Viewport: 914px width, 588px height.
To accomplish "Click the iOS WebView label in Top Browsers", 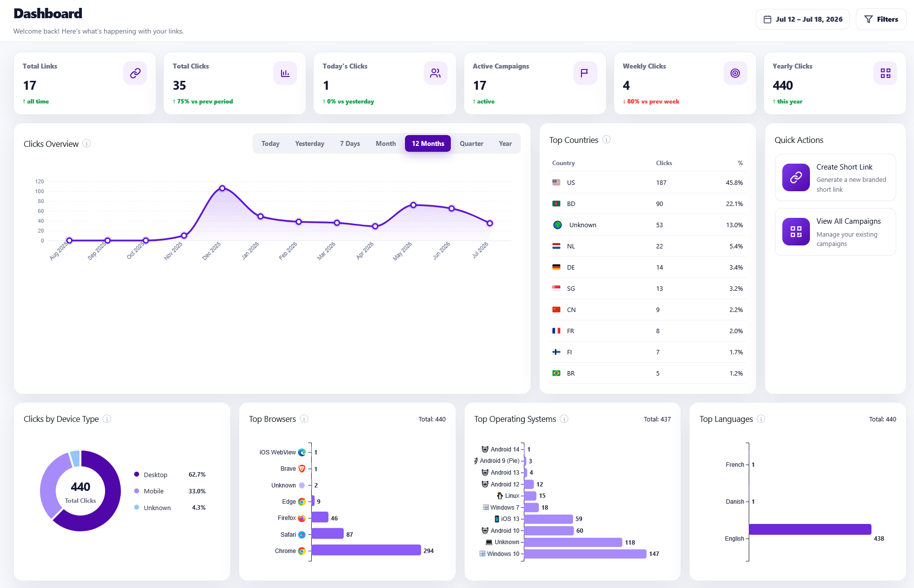I will coord(278,452).
